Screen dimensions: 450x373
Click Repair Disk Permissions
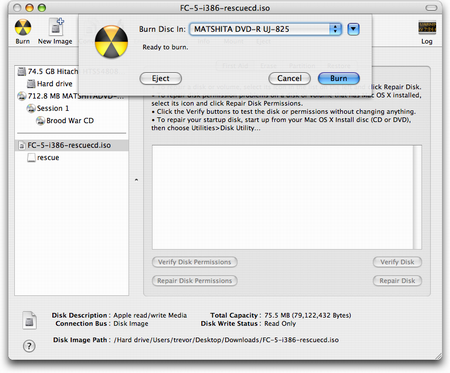point(195,281)
